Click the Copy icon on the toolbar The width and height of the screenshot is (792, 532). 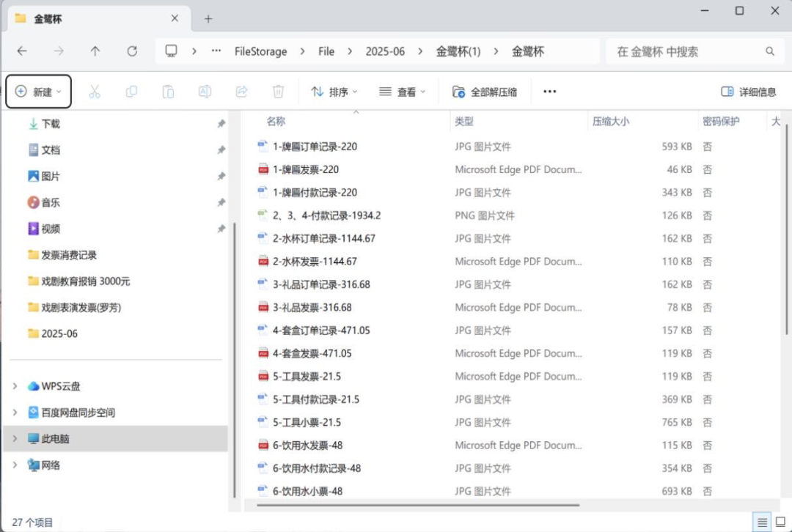(x=131, y=91)
